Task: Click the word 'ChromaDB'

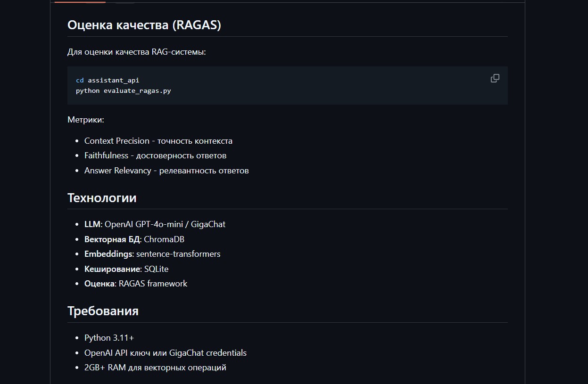Action: tap(164, 239)
